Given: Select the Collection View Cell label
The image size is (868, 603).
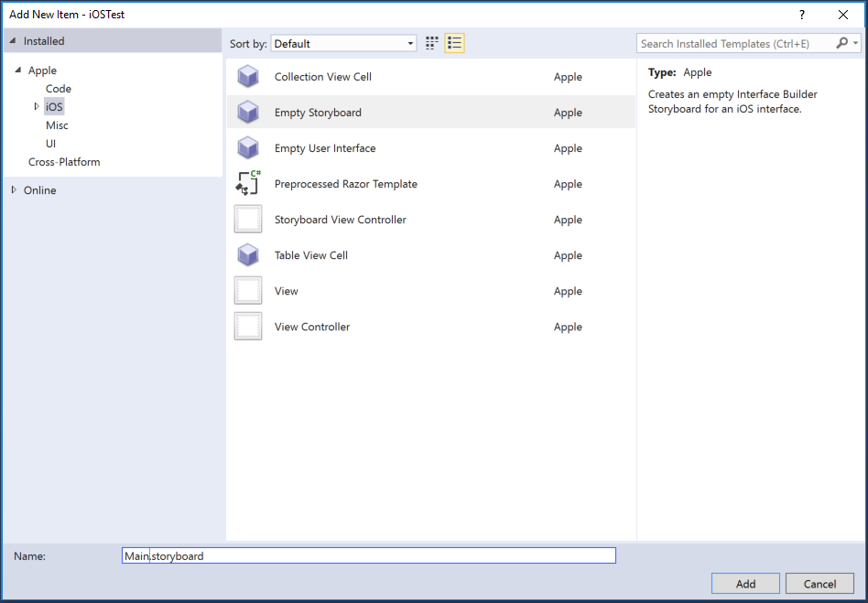Looking at the screenshot, I should (322, 76).
